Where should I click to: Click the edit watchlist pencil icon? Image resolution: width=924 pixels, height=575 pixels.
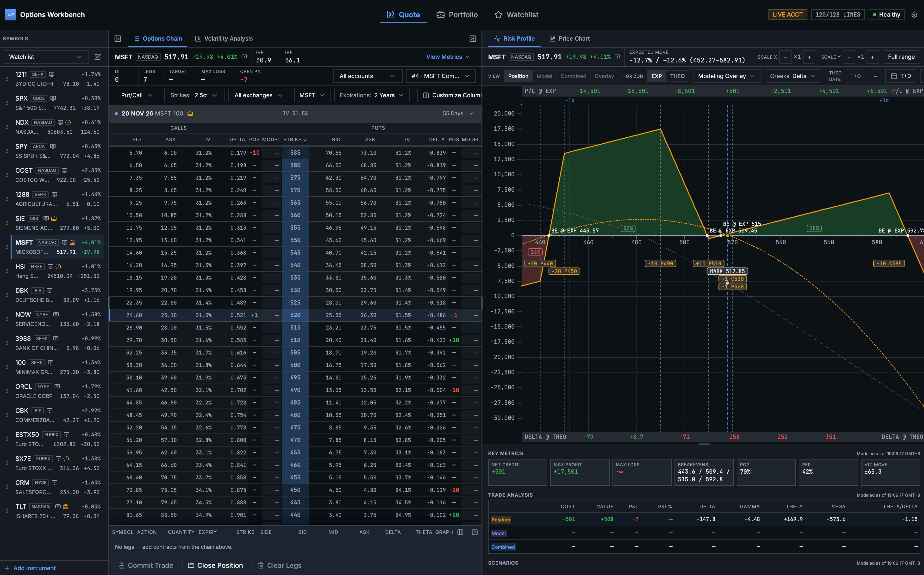click(x=97, y=57)
